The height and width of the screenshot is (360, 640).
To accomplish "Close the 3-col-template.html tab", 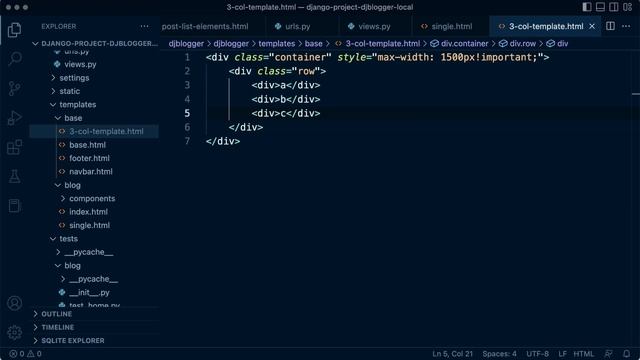I will tap(592, 26).
